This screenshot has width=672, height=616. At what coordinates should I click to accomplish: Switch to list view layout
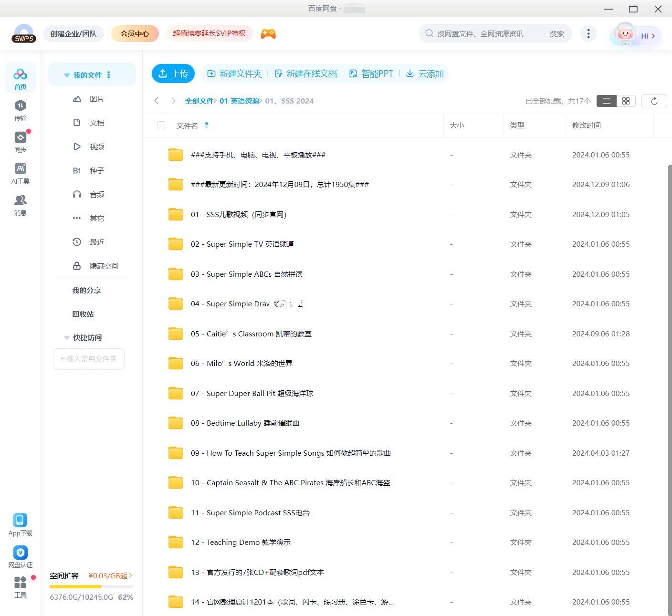[607, 101]
